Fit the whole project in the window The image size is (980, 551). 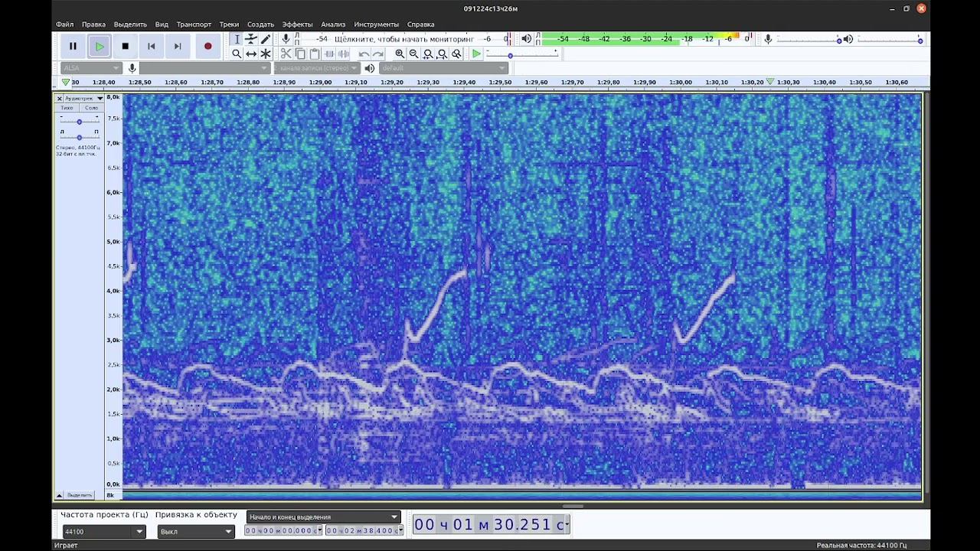443,54
